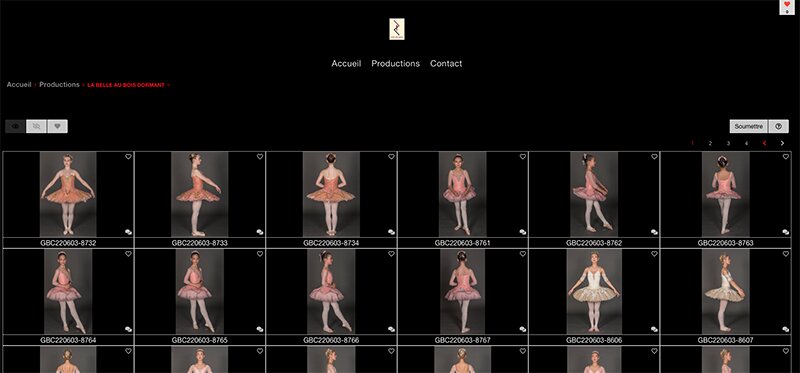Image resolution: width=800 pixels, height=373 pixels.
Task: Click the Soumettre button
Action: (749, 127)
